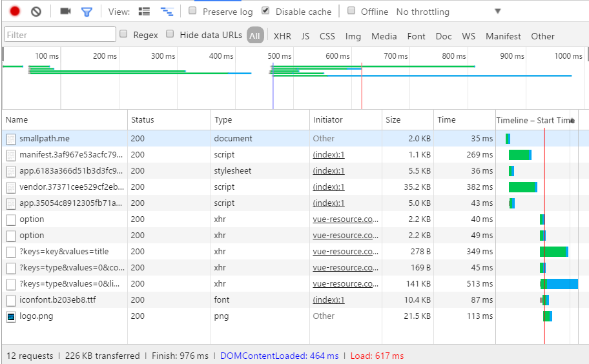Filter requests by Other type
Screen dimensions: 589x364
pyautogui.click(x=542, y=36)
